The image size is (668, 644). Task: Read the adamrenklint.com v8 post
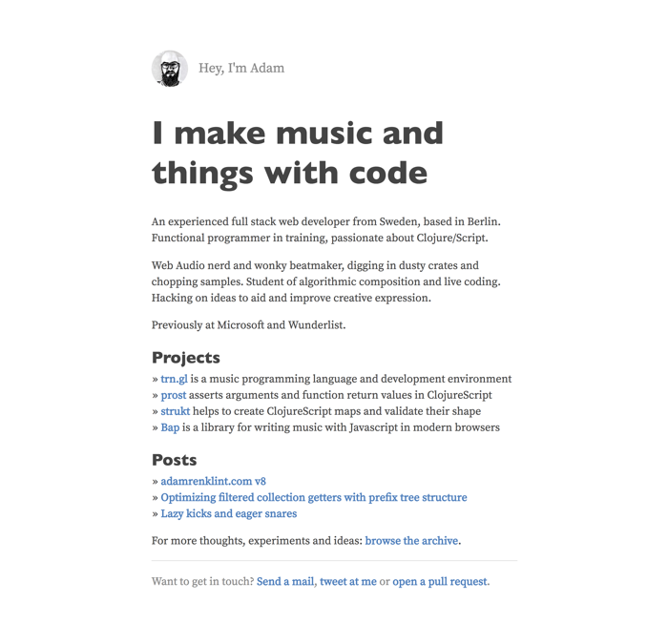213,481
